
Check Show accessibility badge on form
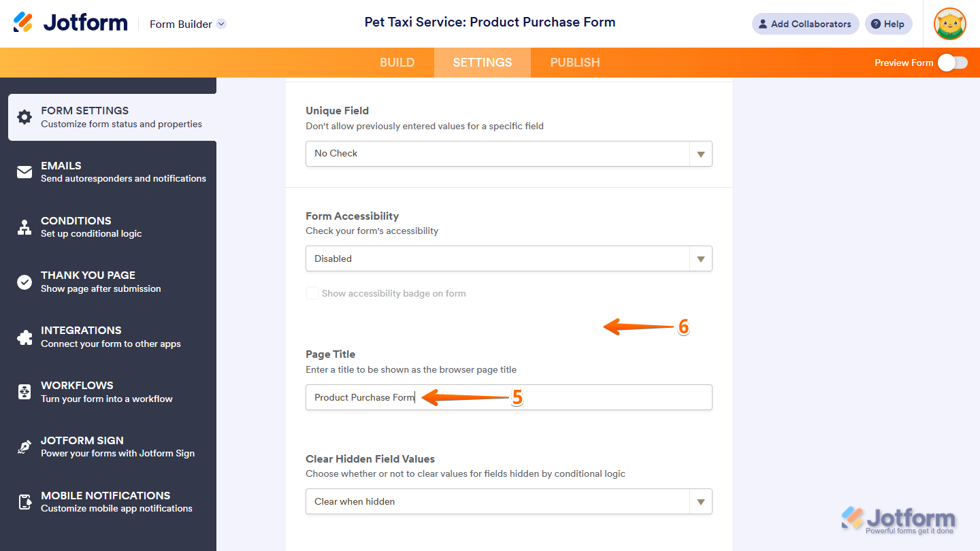click(312, 294)
